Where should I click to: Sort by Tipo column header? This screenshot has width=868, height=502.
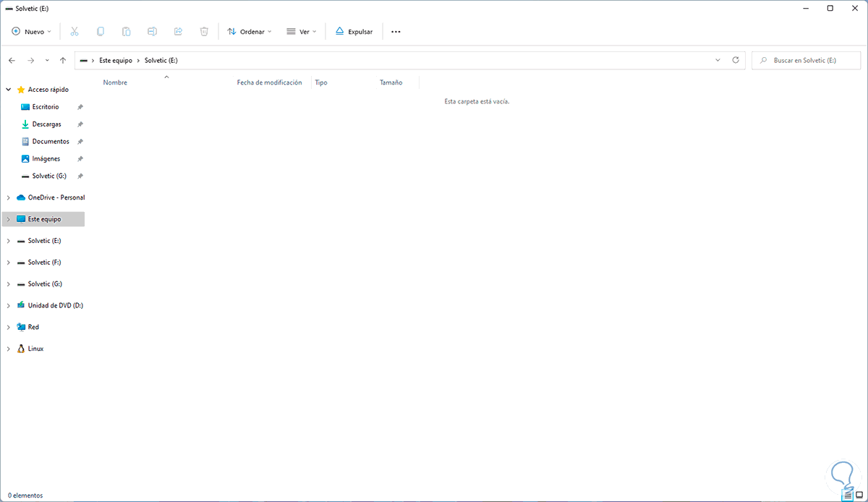[321, 82]
